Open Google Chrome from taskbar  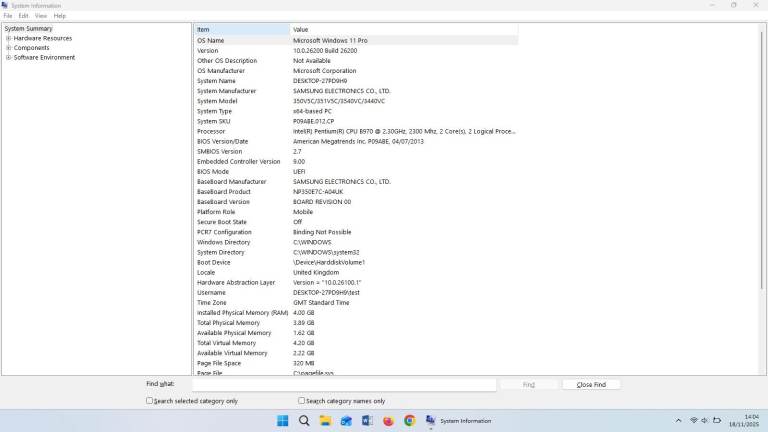coord(409,421)
